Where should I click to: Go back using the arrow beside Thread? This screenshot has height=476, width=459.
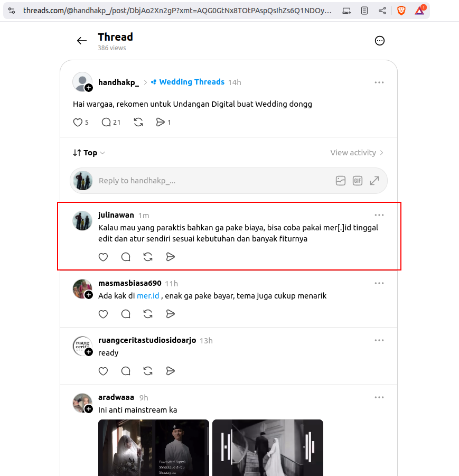pyautogui.click(x=82, y=41)
